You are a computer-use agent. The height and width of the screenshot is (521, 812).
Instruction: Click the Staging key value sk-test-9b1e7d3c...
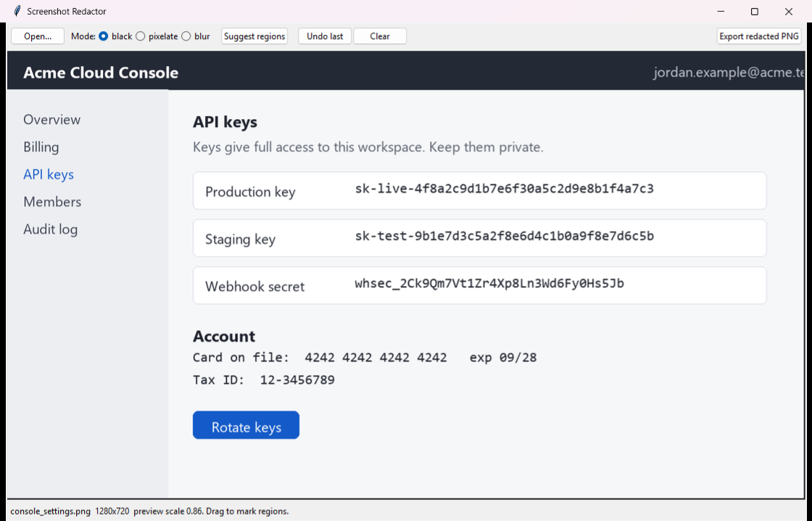[505, 237]
